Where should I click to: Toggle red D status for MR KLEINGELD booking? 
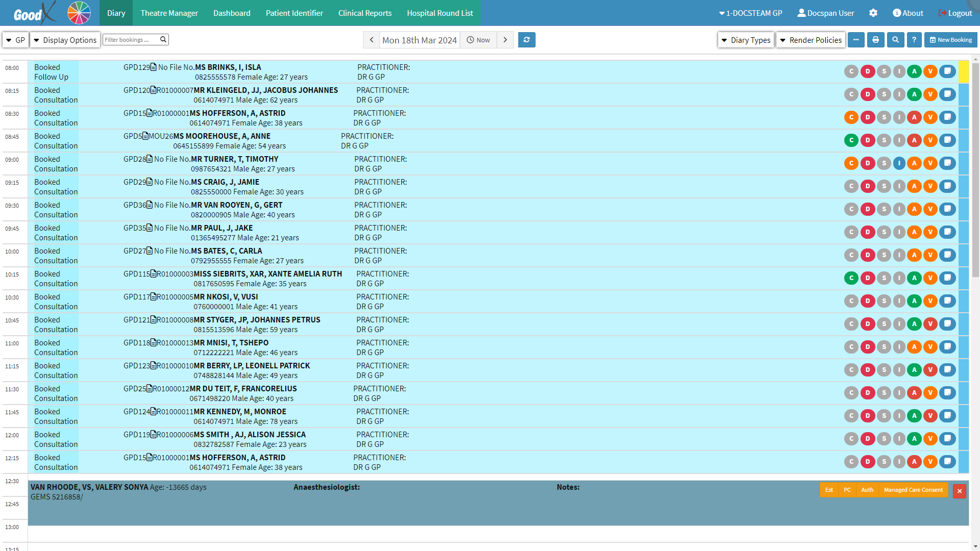pyautogui.click(x=867, y=94)
